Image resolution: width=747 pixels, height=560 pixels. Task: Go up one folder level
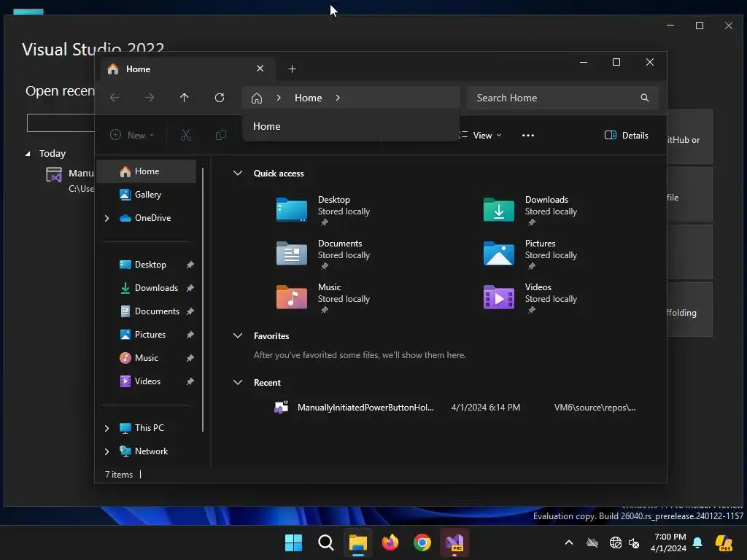click(x=185, y=98)
